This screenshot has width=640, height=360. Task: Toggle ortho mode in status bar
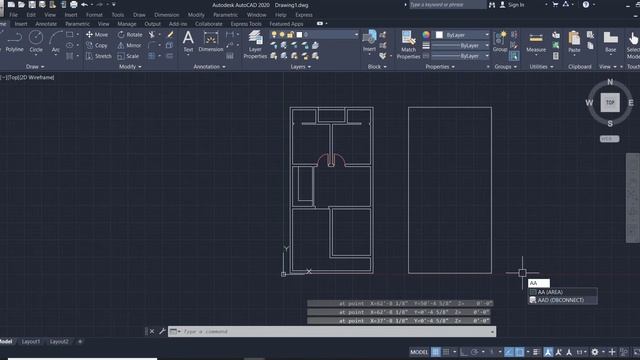tap(463, 352)
